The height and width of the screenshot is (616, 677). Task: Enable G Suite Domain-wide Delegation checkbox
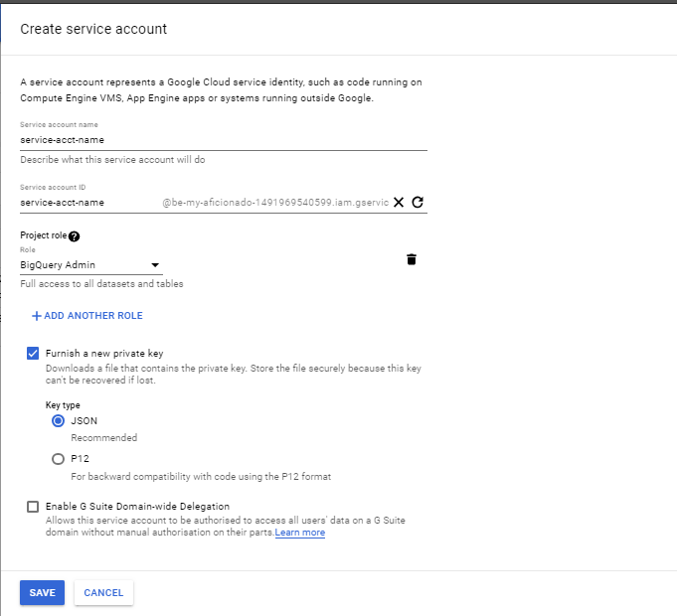click(33, 507)
